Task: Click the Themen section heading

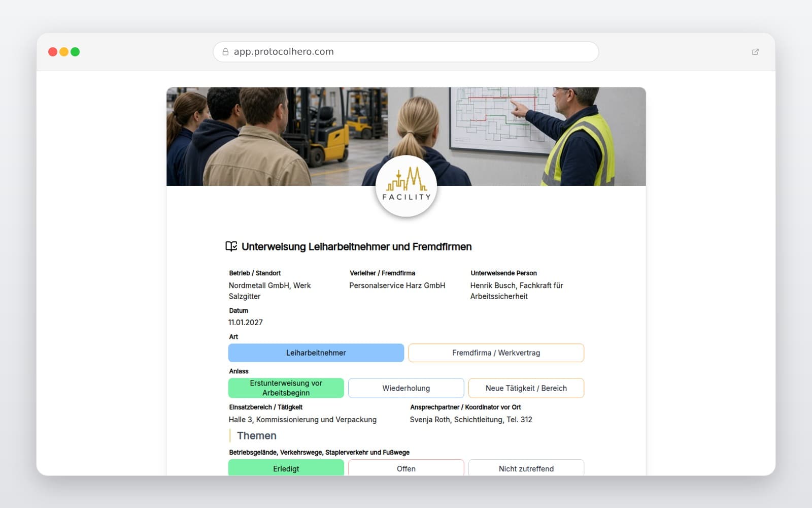Action: pyautogui.click(x=257, y=436)
